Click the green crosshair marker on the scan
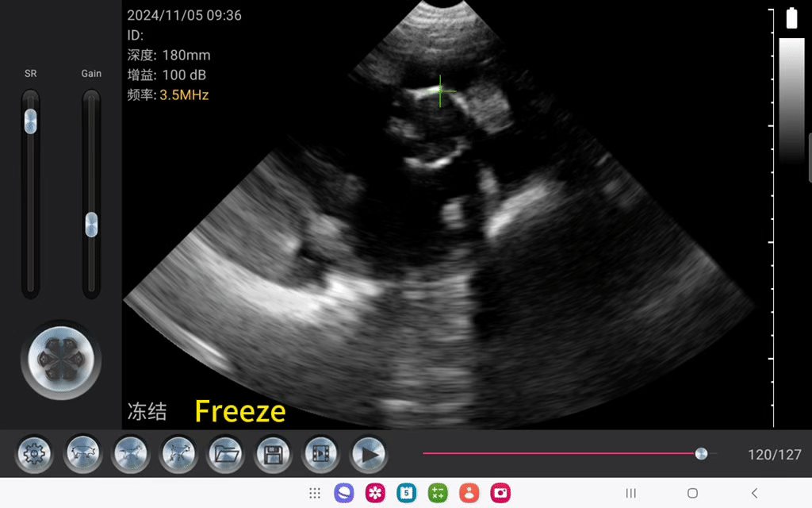 point(441,91)
